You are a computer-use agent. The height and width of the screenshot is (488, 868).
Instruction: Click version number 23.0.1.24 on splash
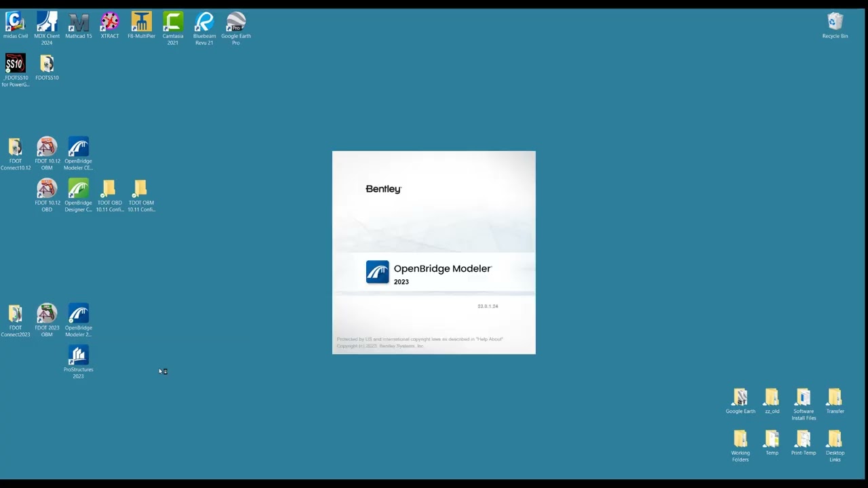(488, 306)
